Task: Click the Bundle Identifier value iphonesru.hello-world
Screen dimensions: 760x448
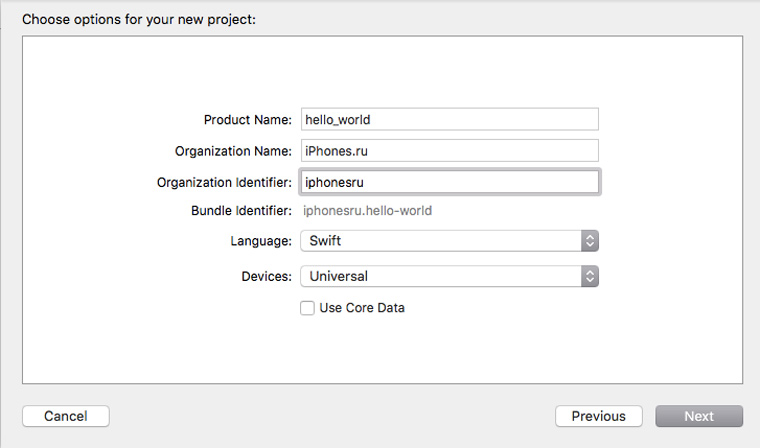Action: (367, 211)
